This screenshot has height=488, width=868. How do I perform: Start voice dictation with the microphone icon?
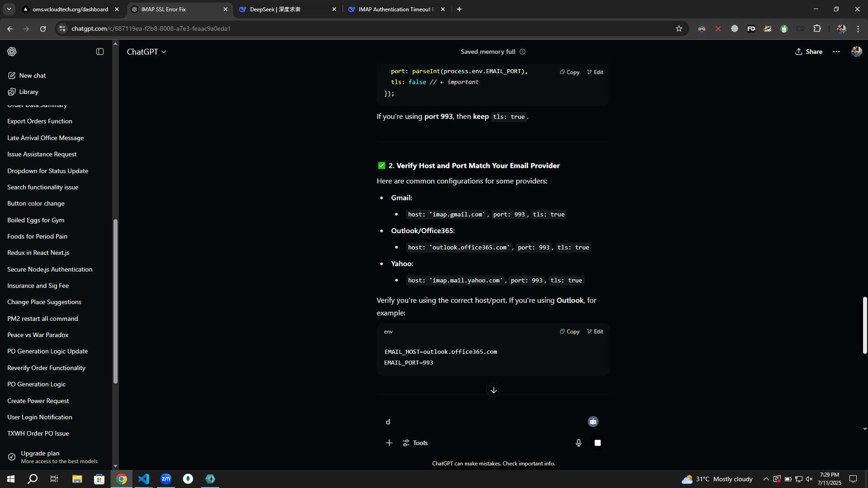pos(579,443)
